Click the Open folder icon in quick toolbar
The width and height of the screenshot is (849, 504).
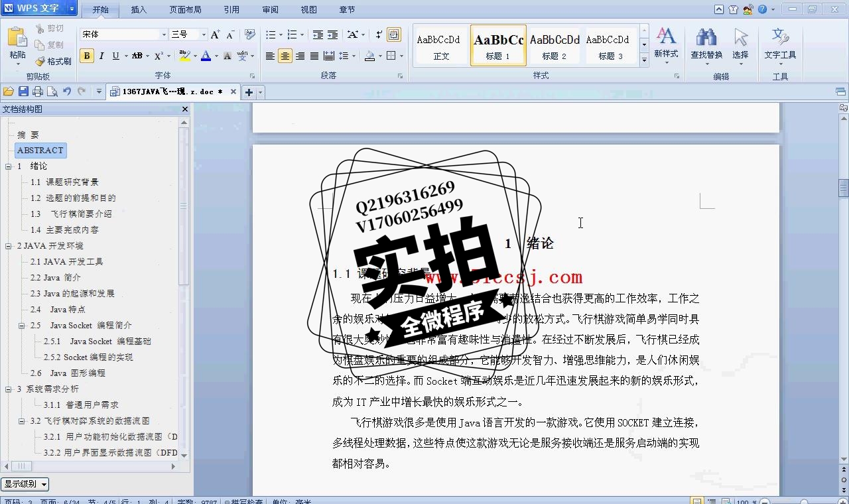point(9,92)
